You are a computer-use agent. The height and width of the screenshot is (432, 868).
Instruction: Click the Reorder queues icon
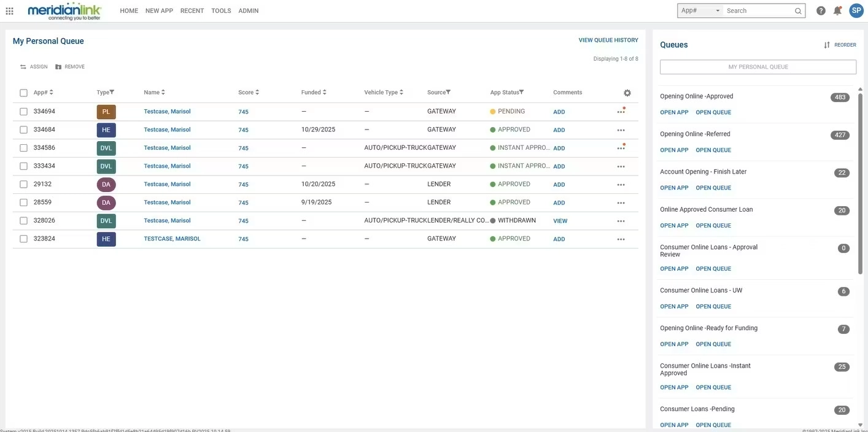(x=827, y=45)
